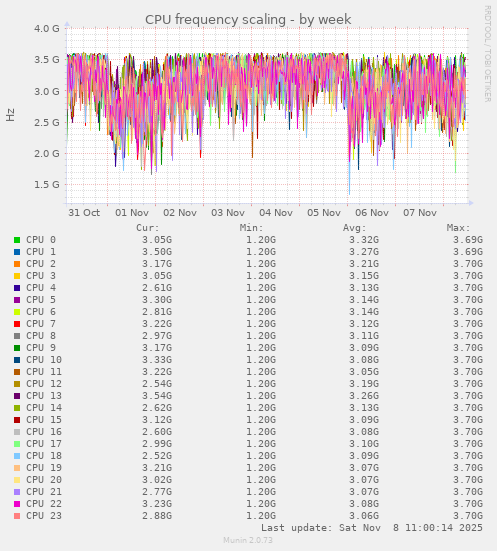Click the 05 Nov x-axis label

(x=324, y=213)
